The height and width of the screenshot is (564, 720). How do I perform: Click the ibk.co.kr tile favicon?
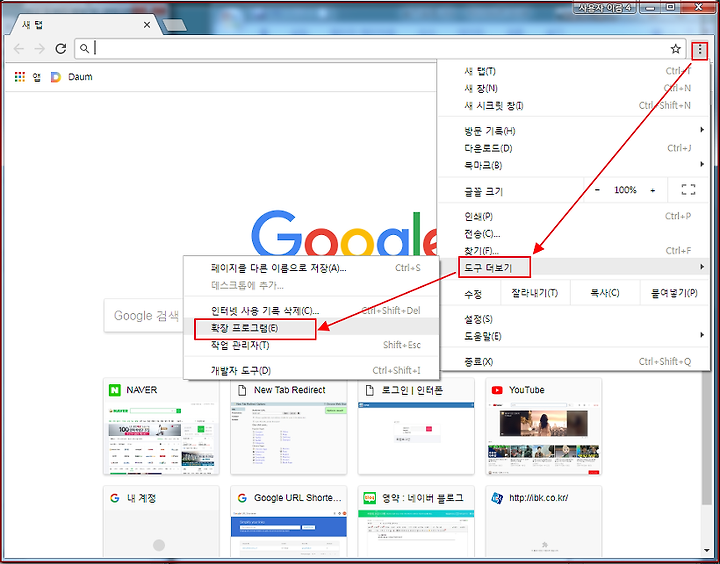pyautogui.click(x=497, y=498)
